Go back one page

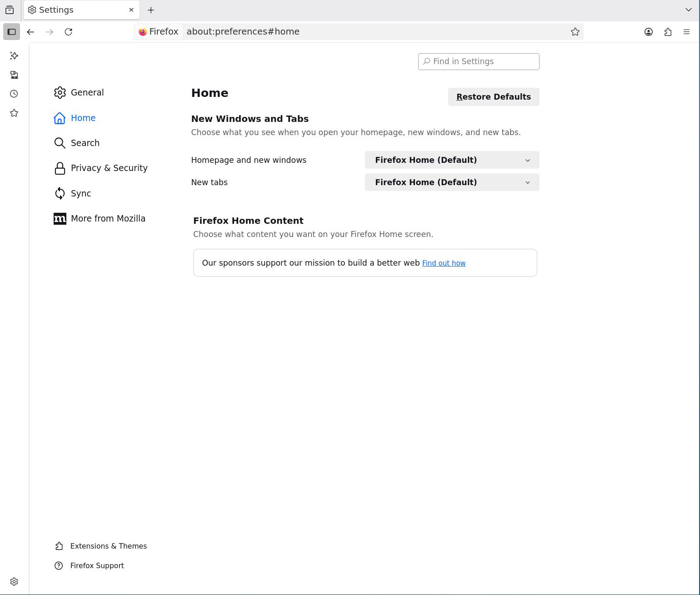(30, 32)
